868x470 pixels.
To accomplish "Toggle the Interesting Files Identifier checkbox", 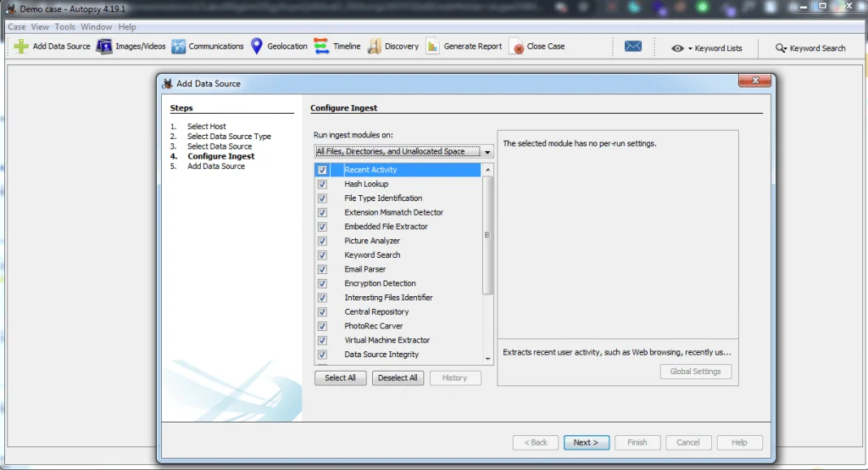I will tap(322, 298).
